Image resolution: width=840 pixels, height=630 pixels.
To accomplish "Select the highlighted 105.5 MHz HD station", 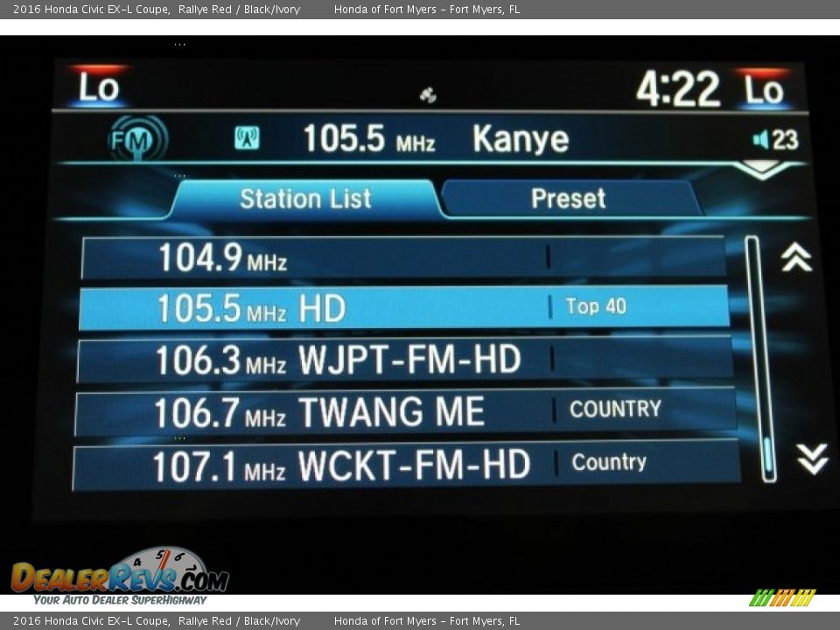I will 402,308.
